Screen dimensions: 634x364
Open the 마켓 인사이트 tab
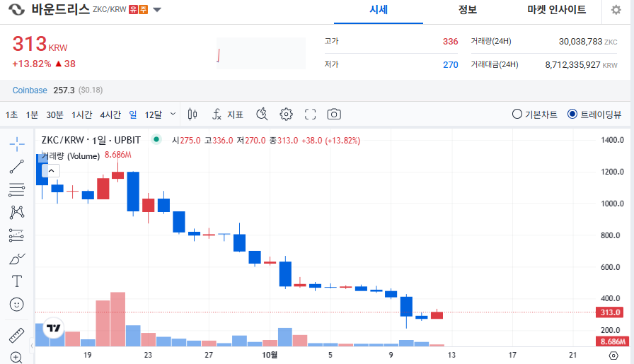tap(556, 10)
